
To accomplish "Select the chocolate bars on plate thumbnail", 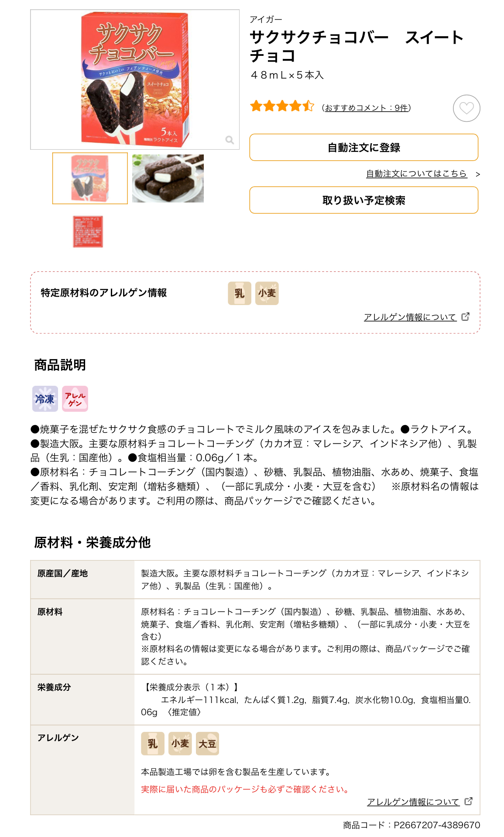I will 168,178.
